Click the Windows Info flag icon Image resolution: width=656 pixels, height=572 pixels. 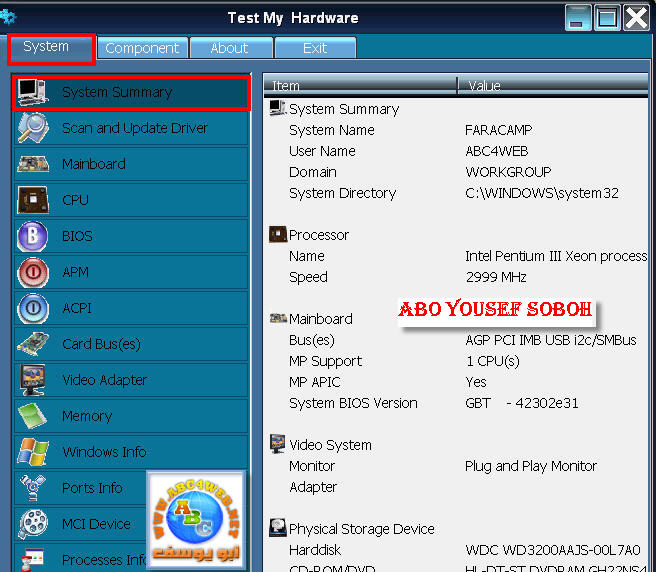tap(33, 452)
